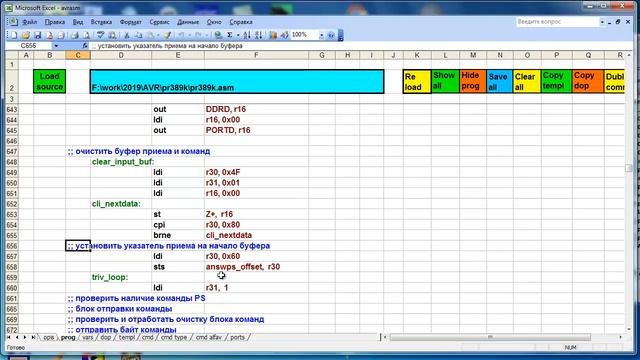Open the Name Box dropdown

coord(56,46)
